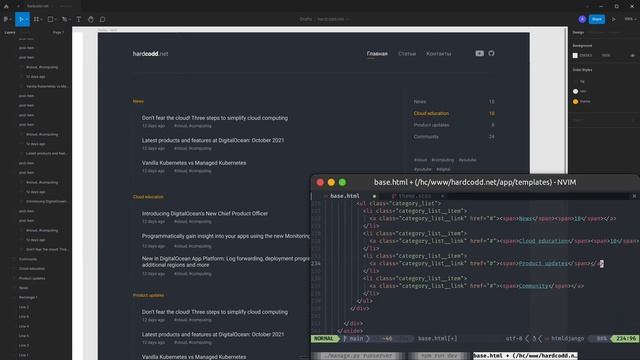
Task: Select the Главная nav item in design
Action: 377,53
